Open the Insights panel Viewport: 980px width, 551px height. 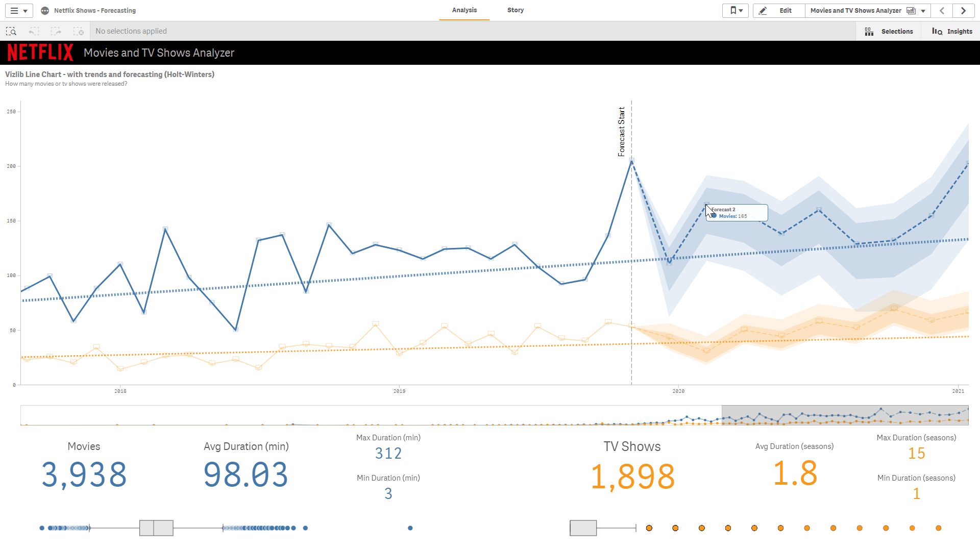point(952,32)
